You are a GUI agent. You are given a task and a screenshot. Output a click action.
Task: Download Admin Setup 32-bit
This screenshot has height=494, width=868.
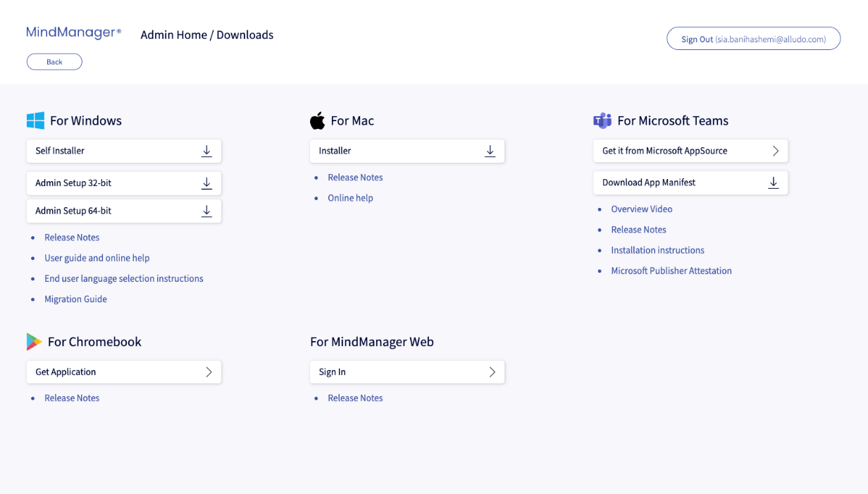point(124,183)
